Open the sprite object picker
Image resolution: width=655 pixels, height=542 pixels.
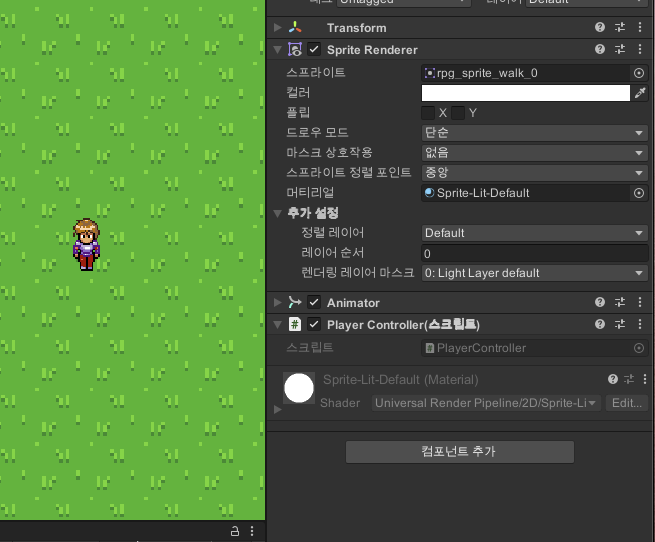(639, 73)
